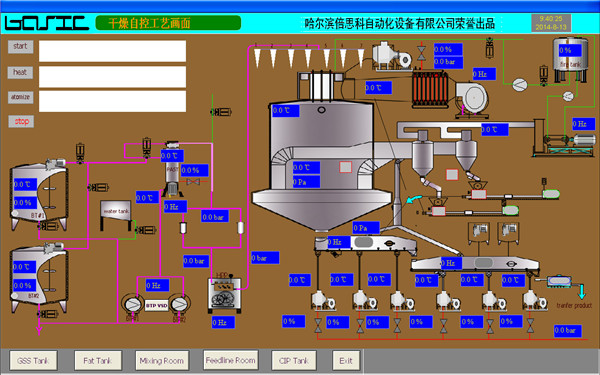Select the BT#1 mixing tank graphic
This screenshot has width=600, height=375.
39,196
